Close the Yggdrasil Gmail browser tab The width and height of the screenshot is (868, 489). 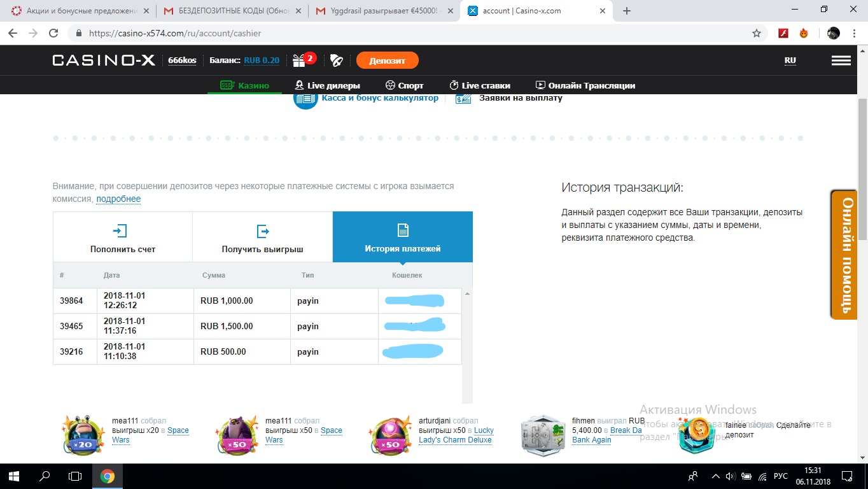(x=451, y=11)
